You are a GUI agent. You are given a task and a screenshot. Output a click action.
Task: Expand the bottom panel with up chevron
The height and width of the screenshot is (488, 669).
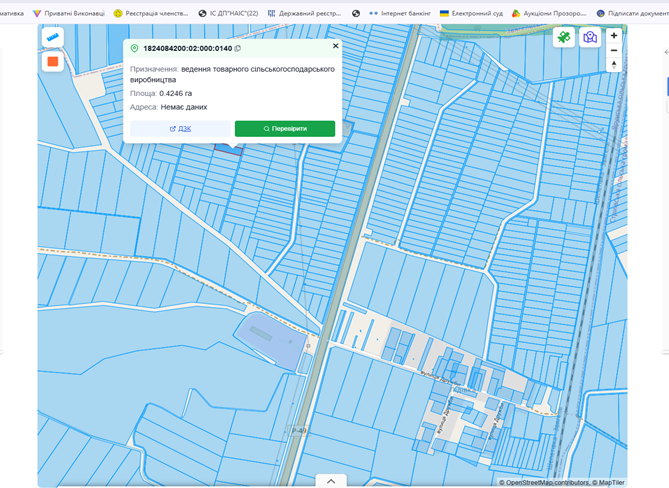click(331, 481)
